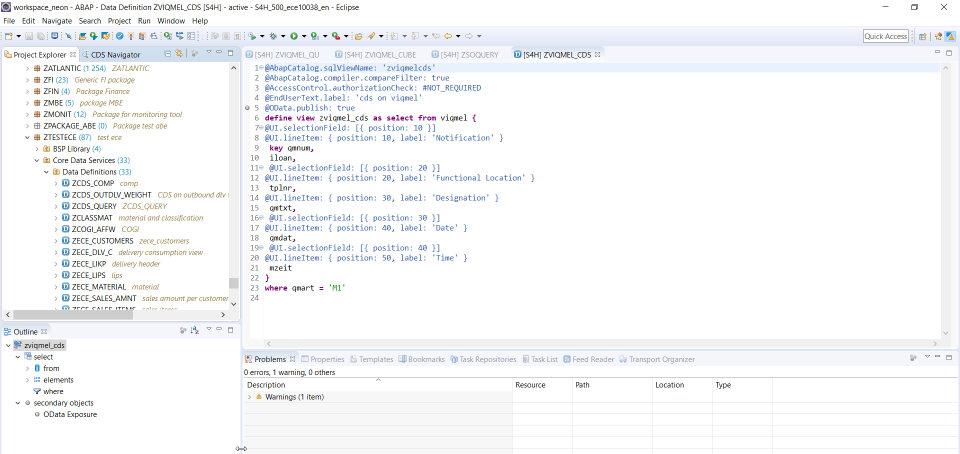Viewport: 960px width, 454px height.
Task: Open the Navigate menu
Action: 57,21
